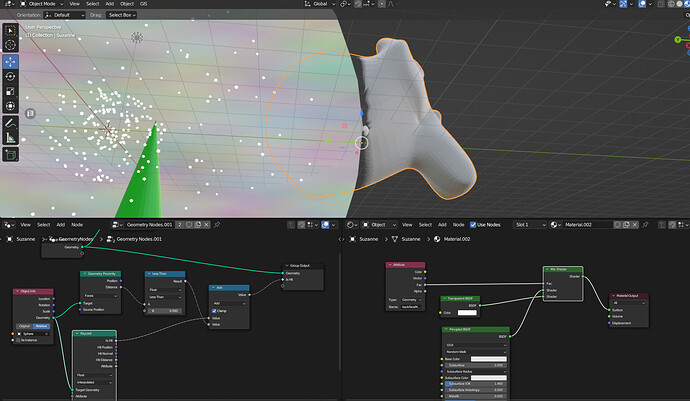Click the user count 2 button for Geometry Nodes.001

pos(180,224)
